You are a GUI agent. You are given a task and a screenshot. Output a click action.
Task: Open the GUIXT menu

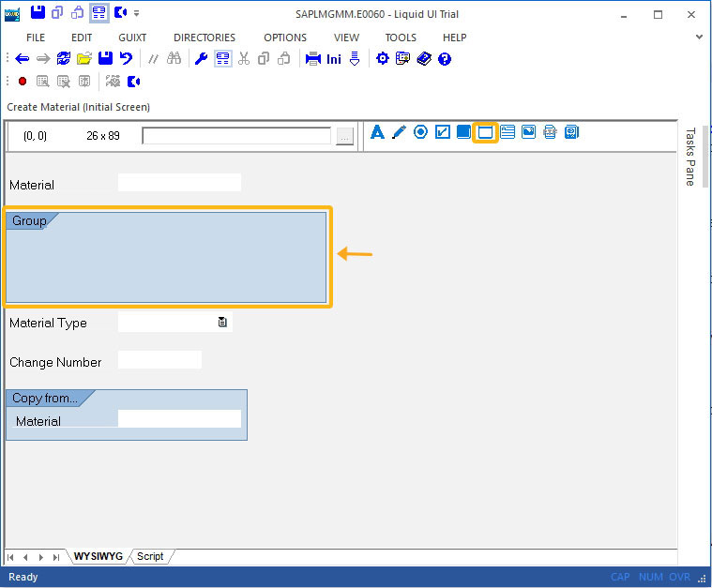(x=132, y=38)
